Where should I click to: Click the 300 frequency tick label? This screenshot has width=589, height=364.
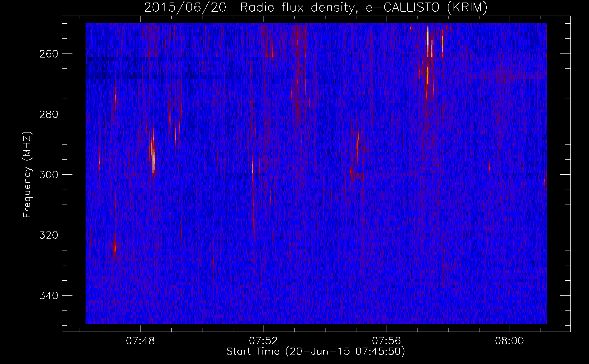48,175
